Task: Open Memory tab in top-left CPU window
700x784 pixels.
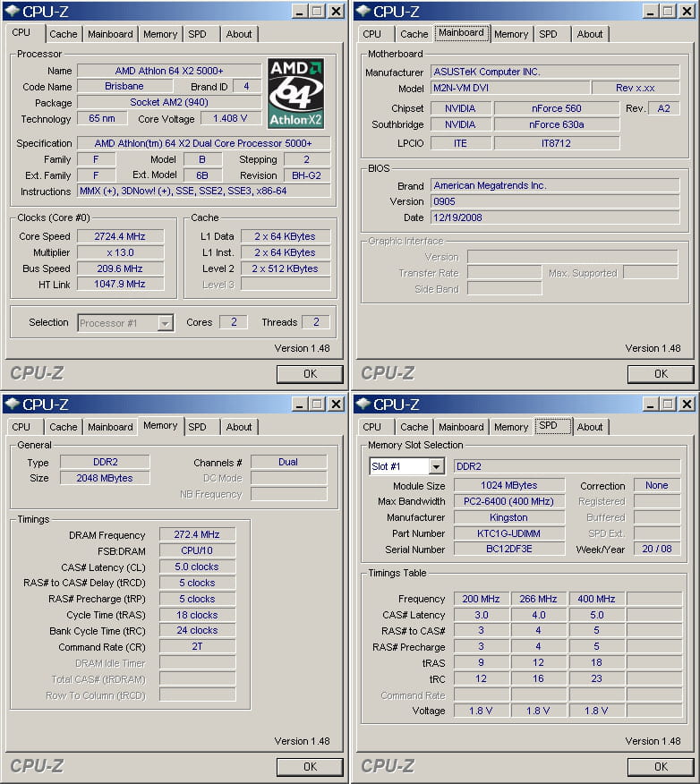Action: [x=160, y=34]
